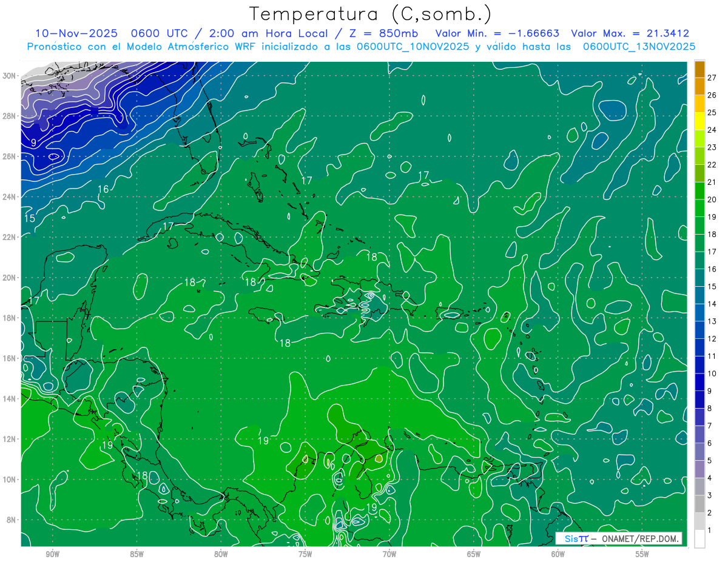Image resolution: width=728 pixels, height=562 pixels.
Task: Click the 85W longitude axis label
Action: pyautogui.click(x=136, y=554)
